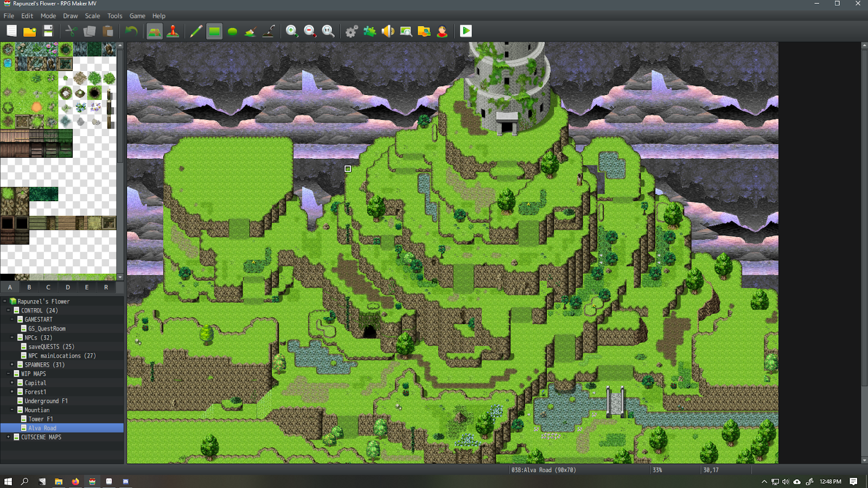
Task: Open the Character Generator icon
Action: [x=442, y=31]
